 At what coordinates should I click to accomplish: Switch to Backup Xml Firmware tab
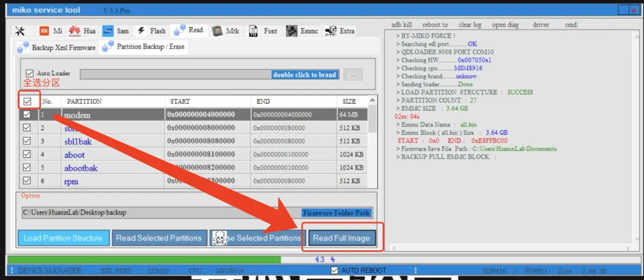pos(56,48)
